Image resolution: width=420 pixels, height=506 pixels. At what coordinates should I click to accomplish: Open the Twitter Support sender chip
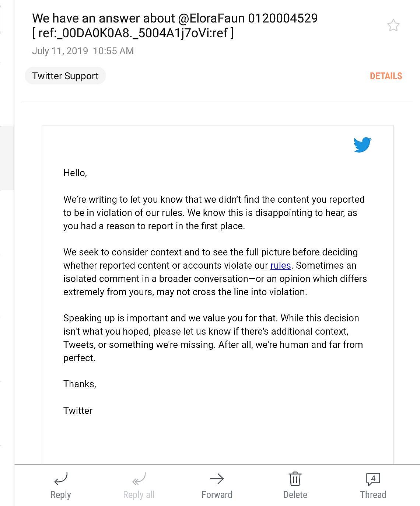pos(65,76)
